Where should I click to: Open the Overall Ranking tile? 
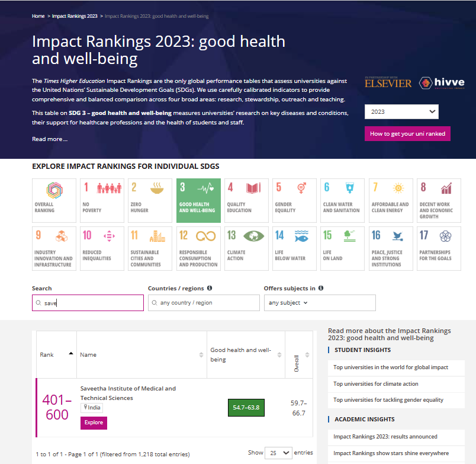pyautogui.click(x=54, y=200)
